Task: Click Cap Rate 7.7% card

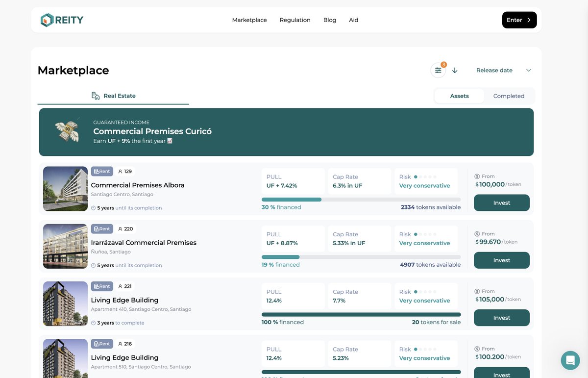Action: 360,296
